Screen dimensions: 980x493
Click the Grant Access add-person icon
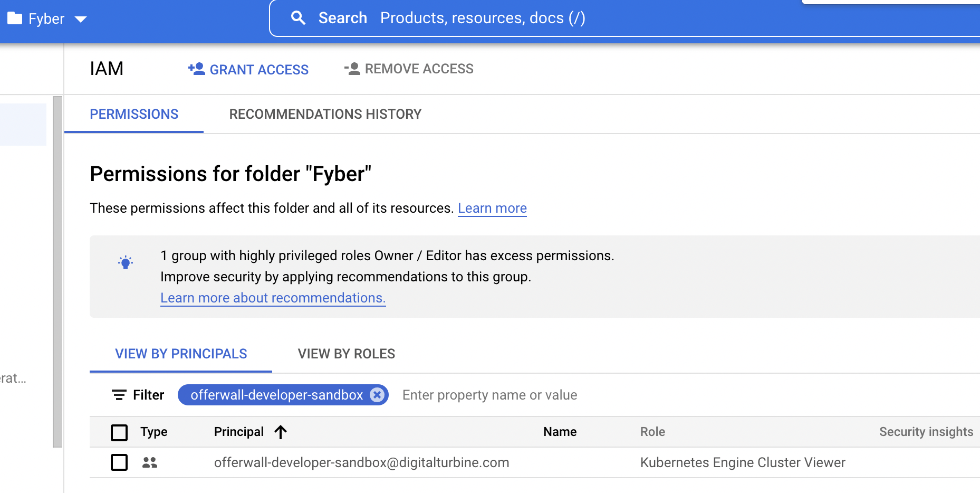(x=197, y=69)
